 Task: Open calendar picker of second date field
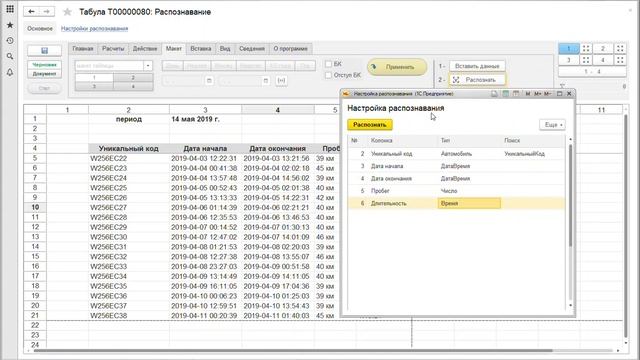click(x=266, y=80)
